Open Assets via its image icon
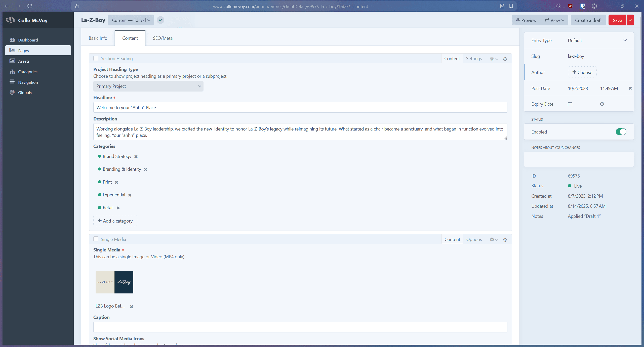The width and height of the screenshot is (644, 347). [x=12, y=61]
